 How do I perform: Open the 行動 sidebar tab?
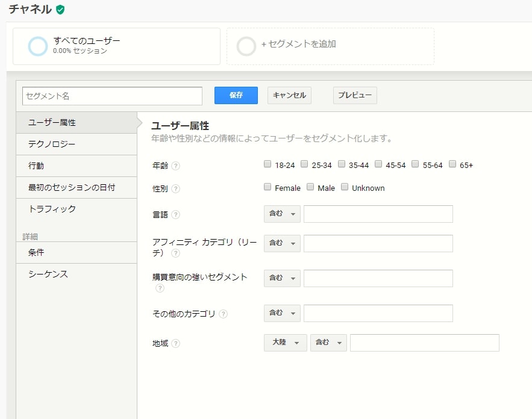(77, 166)
